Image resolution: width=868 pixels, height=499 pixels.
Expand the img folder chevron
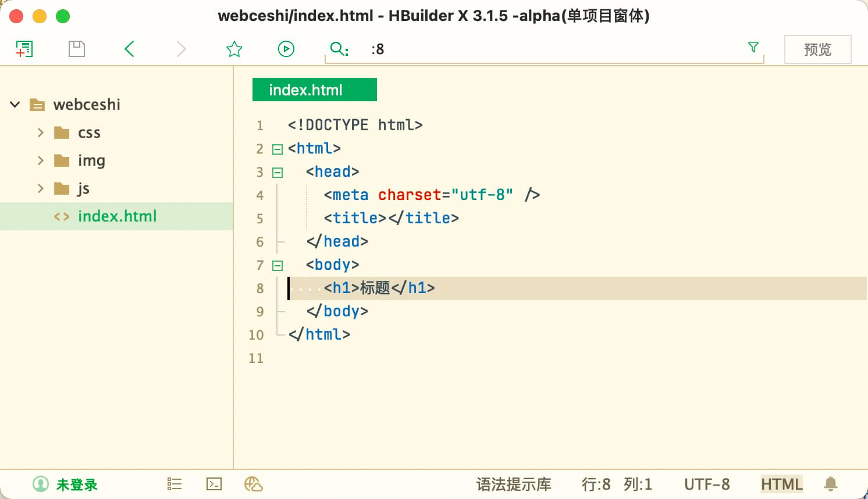(x=40, y=161)
